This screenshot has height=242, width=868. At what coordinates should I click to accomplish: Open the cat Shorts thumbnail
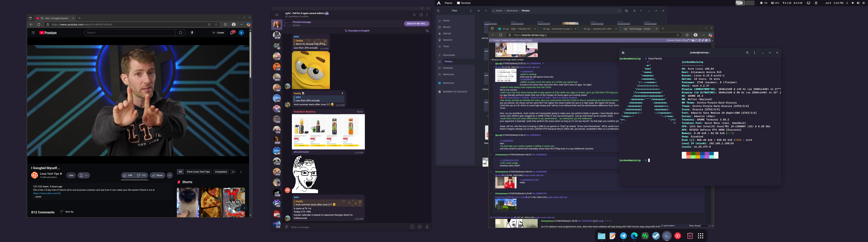point(188,203)
